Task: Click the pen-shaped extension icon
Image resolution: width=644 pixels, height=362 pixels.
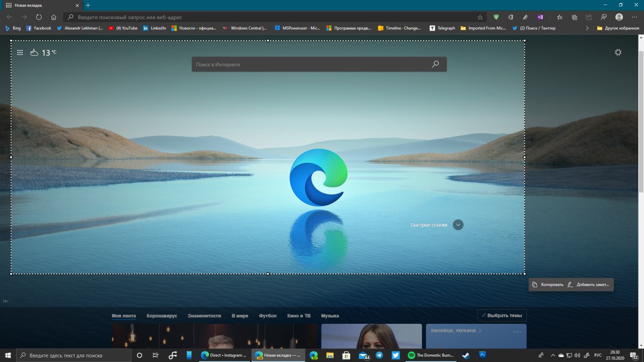Action: pos(525,17)
